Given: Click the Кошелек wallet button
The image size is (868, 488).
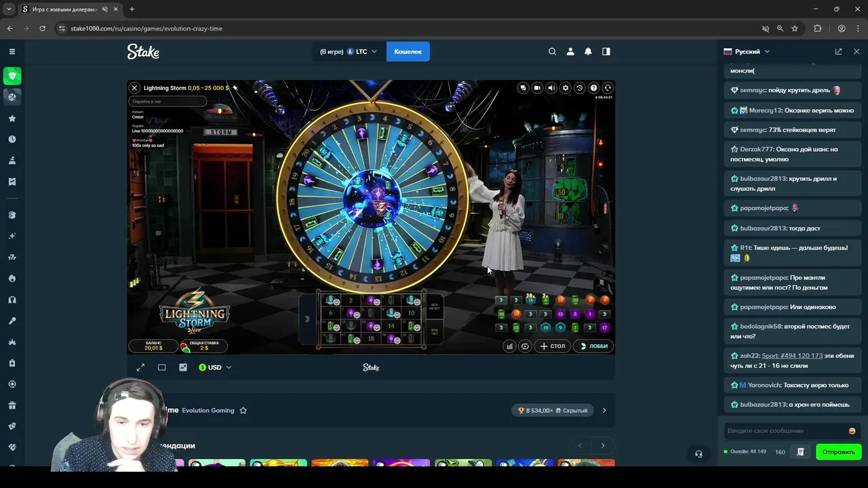Looking at the screenshot, I should tap(408, 52).
